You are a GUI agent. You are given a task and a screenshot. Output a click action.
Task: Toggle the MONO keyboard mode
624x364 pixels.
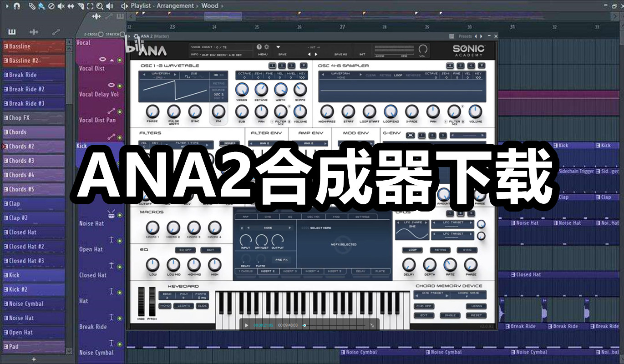165,306
